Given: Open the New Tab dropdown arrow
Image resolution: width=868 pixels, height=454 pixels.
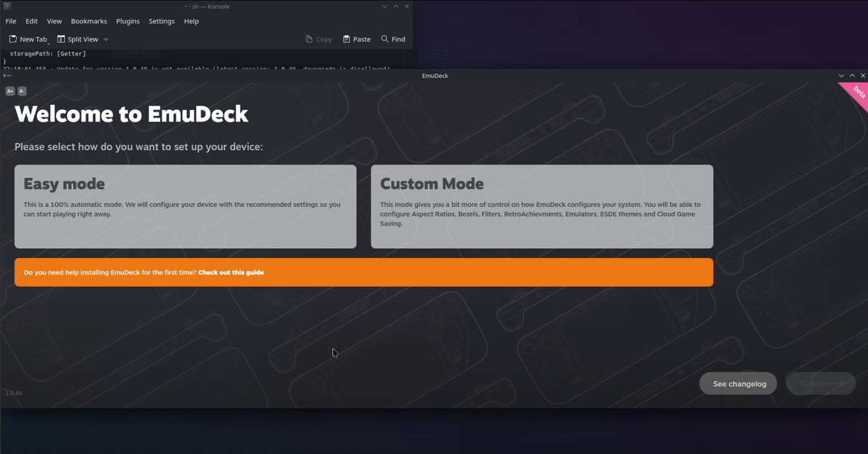Looking at the screenshot, I should click(x=49, y=42).
